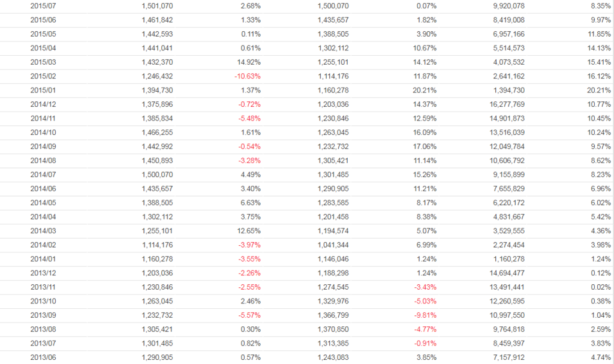614x364 pixels.
Task: Select the 17.06% percentage cell
Action: point(425,147)
